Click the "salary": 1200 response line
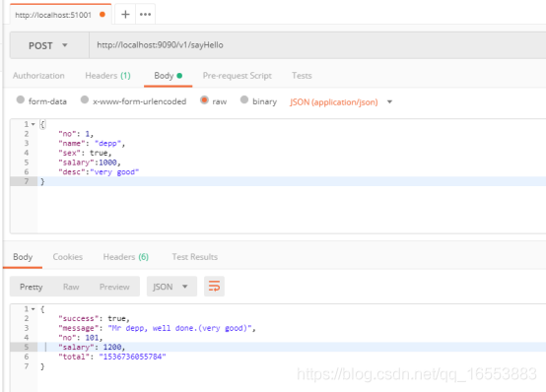Screen dimensions: 546x392 pyautogui.click(x=92, y=347)
